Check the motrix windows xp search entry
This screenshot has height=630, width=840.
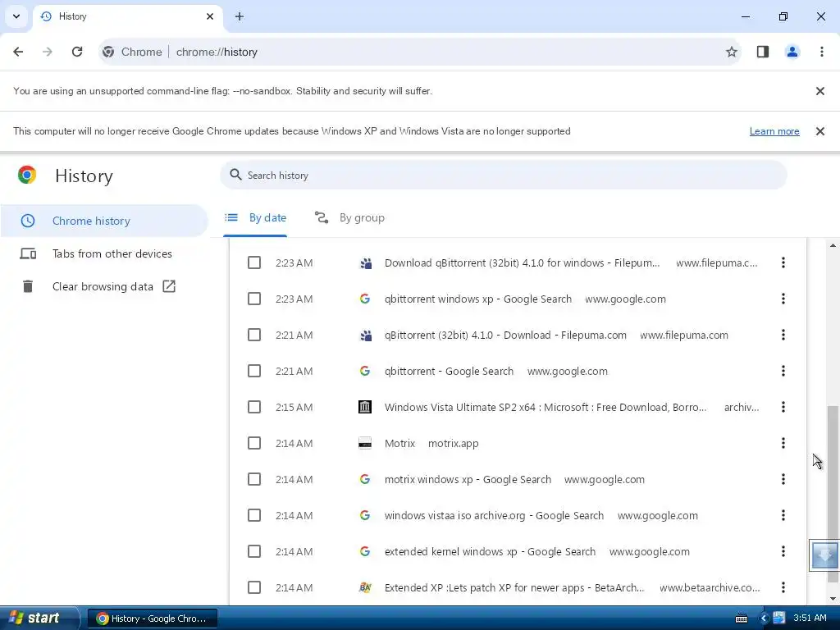254,479
